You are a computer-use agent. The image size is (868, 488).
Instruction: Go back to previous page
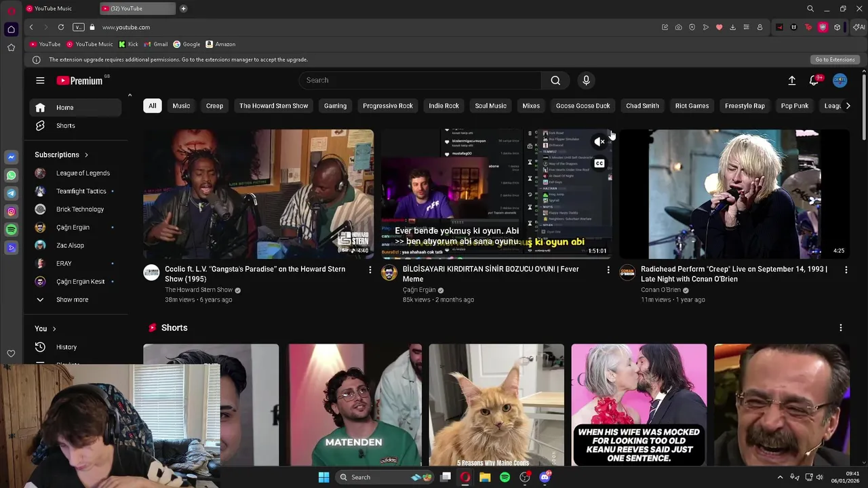[31, 27]
